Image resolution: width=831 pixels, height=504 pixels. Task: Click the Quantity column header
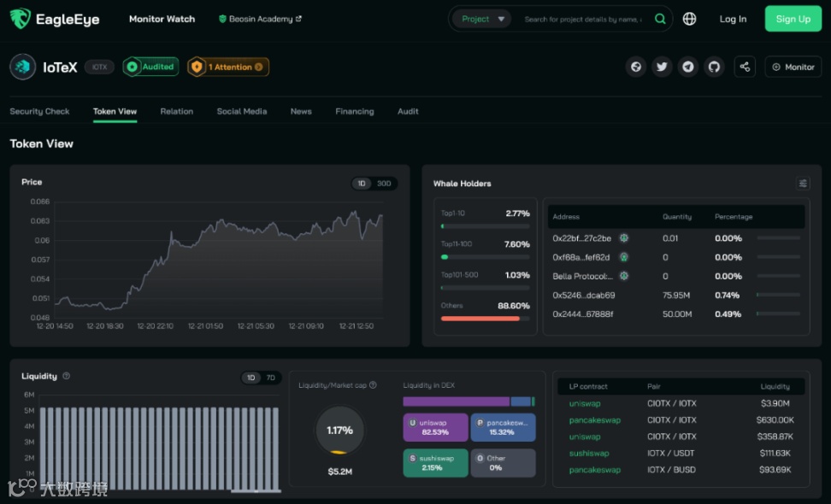tap(677, 216)
